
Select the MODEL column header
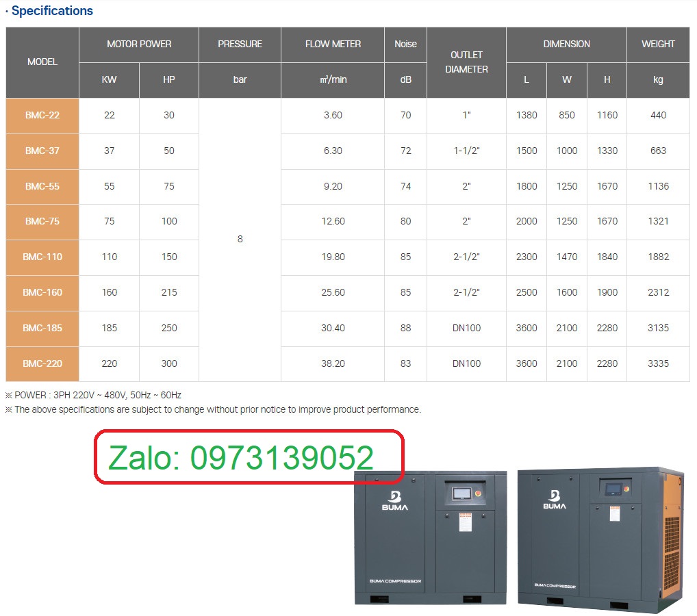pos(42,62)
